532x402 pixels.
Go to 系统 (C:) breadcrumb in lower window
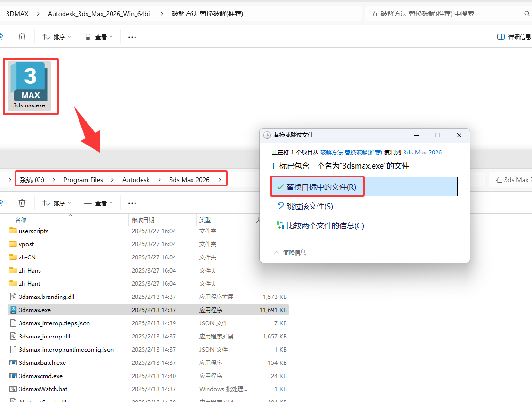click(x=32, y=180)
